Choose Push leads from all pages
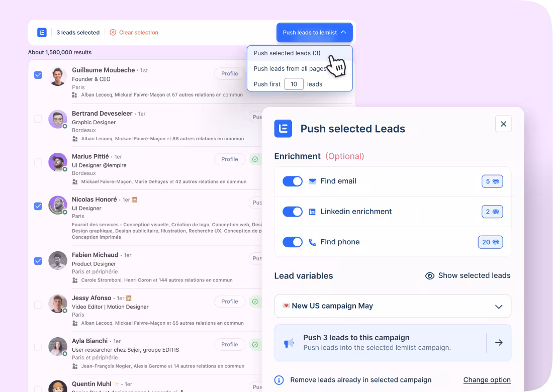This screenshot has height=392, width=553. [290, 69]
